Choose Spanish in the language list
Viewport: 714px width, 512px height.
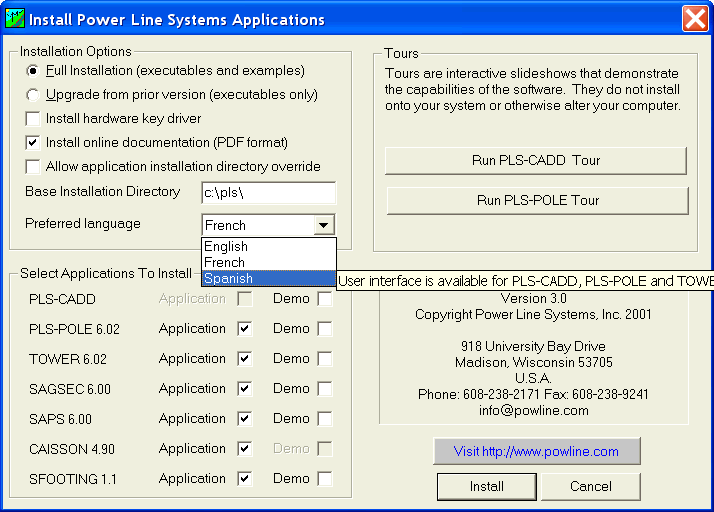point(269,278)
